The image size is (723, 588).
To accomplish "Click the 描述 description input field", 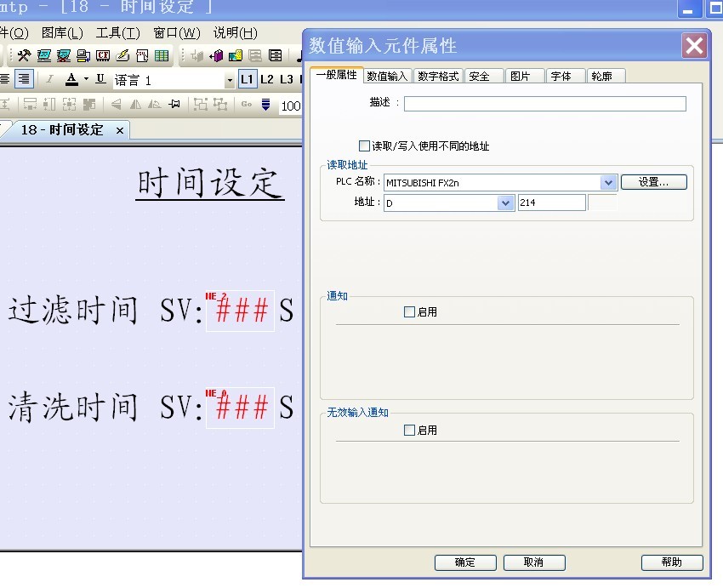I will [544, 104].
